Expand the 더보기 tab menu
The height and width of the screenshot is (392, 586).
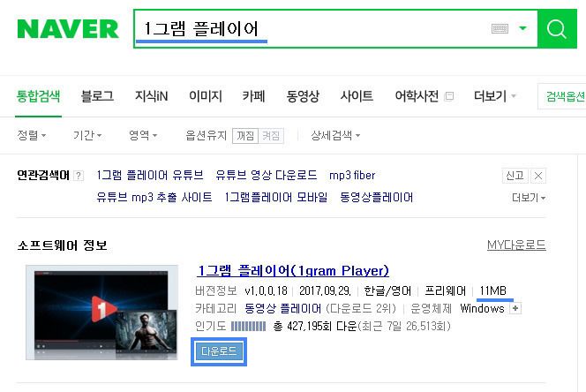[x=494, y=96]
